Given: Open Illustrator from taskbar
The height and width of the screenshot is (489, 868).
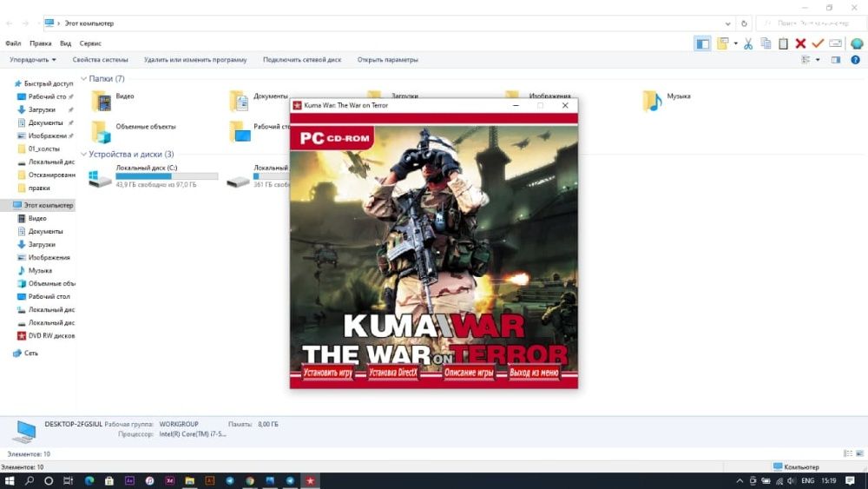Looking at the screenshot, I should (210, 480).
